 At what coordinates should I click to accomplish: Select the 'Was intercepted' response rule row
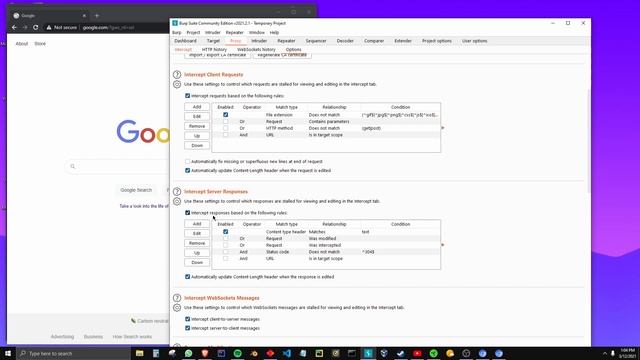point(326,245)
